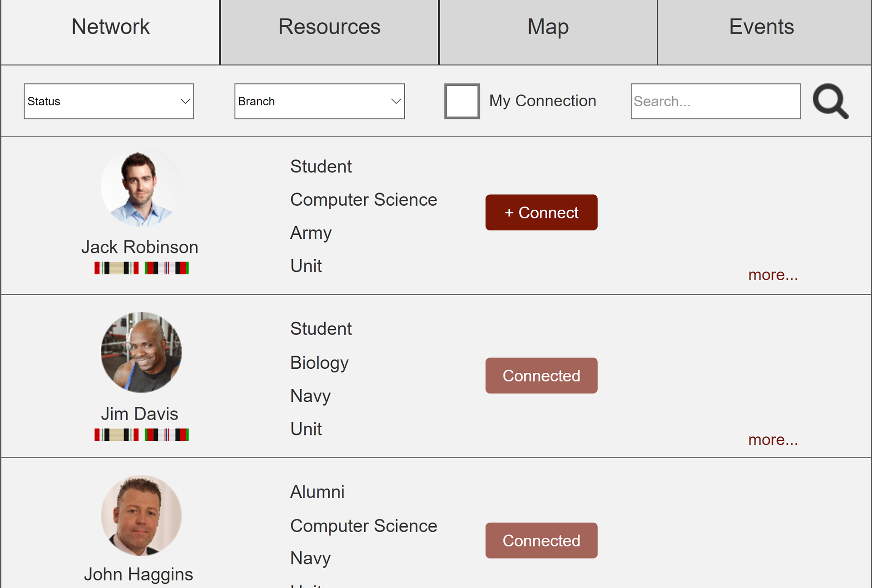
Task: Click the magnifying glass search icon
Action: tap(830, 101)
